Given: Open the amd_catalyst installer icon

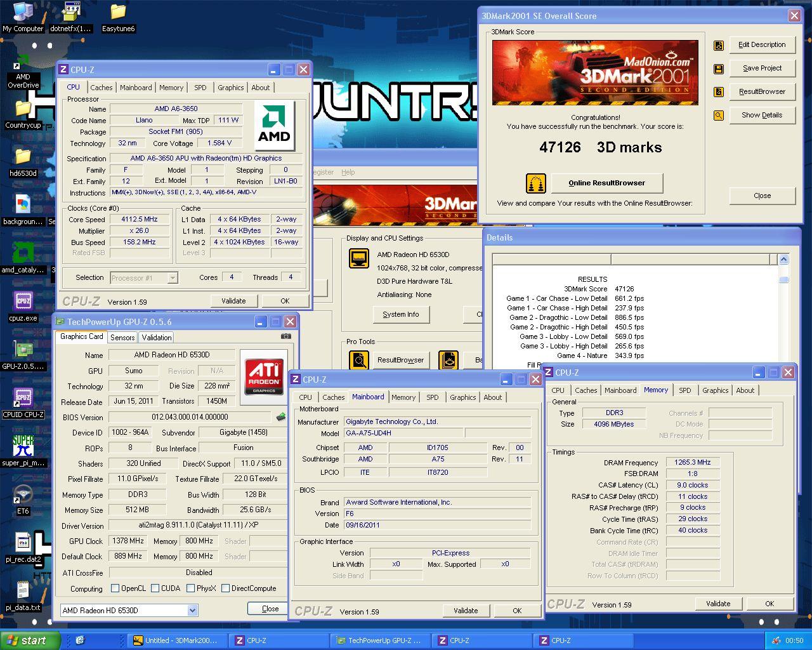Looking at the screenshot, I should tap(23, 258).
